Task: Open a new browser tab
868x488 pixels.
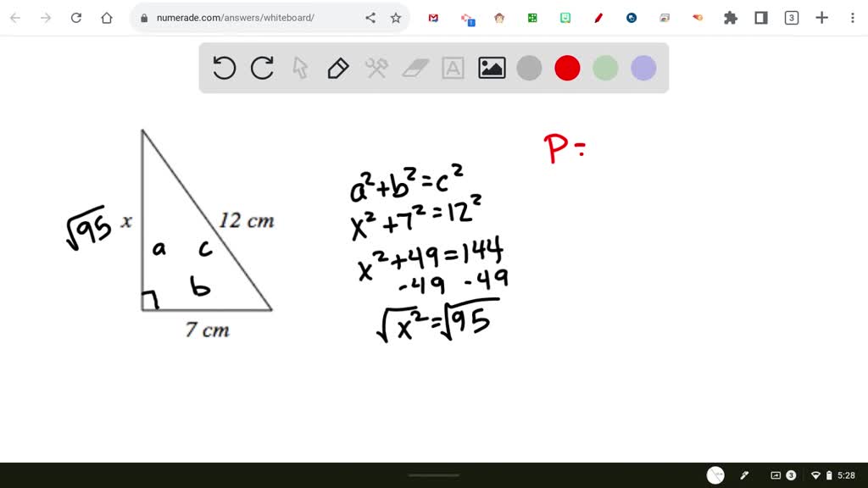Action: point(823,17)
